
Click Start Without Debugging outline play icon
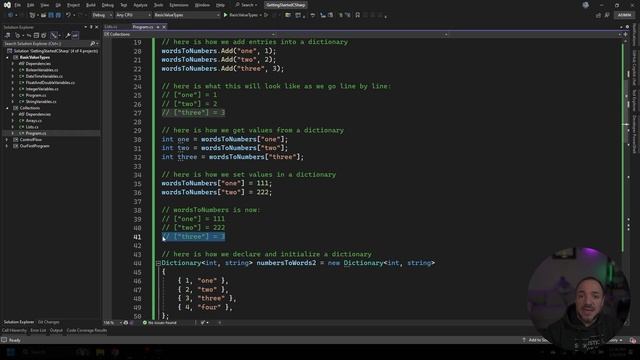pos(266,15)
